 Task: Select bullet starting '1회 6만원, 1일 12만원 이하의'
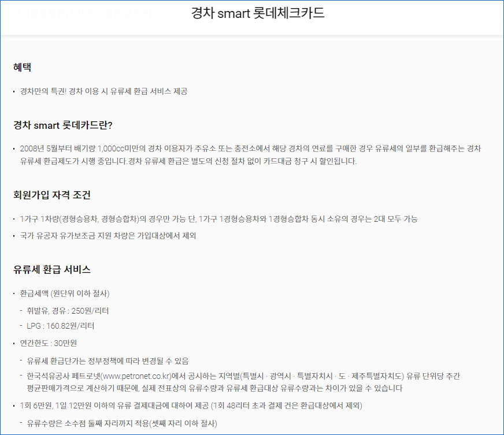(x=191, y=406)
